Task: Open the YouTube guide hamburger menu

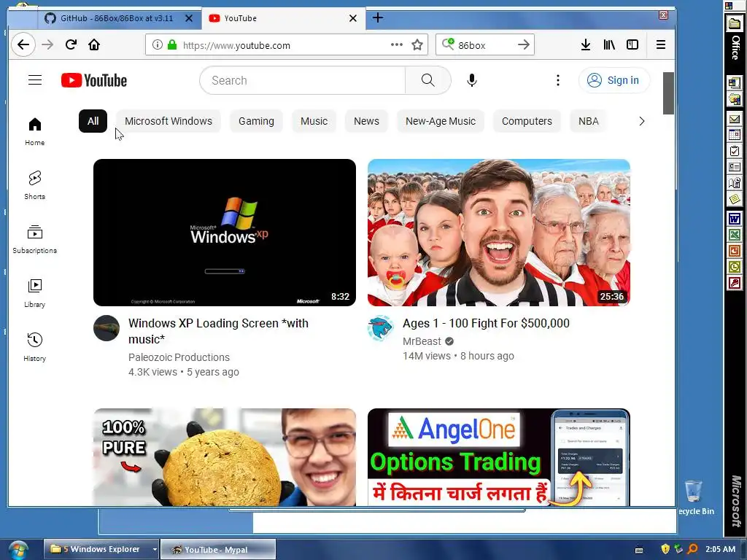Action: [x=35, y=80]
